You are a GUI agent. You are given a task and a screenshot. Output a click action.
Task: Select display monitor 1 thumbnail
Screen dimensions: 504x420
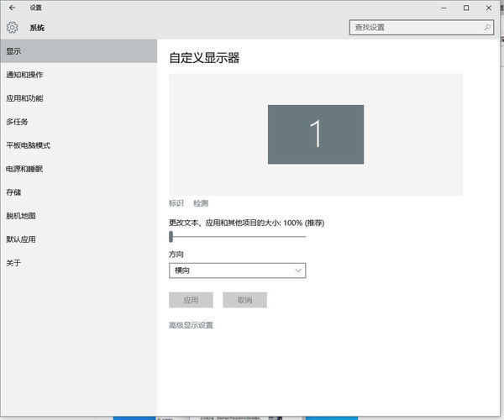tap(315, 134)
